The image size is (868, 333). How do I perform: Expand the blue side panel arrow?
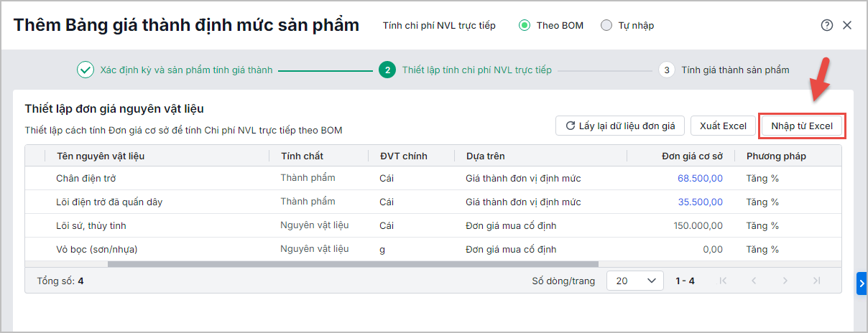862,283
